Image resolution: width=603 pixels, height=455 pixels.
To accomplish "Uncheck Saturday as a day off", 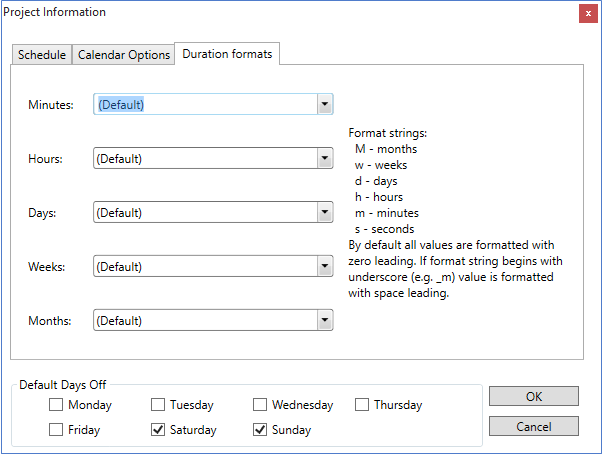I will coord(158,430).
